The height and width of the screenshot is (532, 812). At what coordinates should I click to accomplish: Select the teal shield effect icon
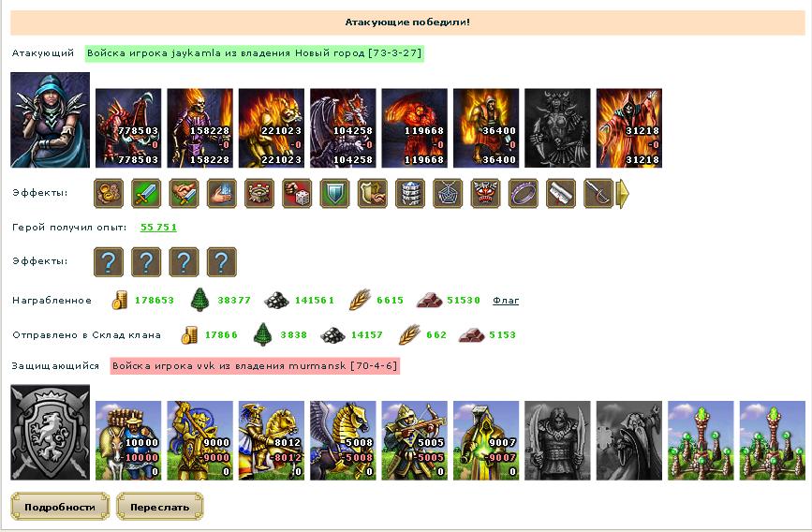coord(334,193)
